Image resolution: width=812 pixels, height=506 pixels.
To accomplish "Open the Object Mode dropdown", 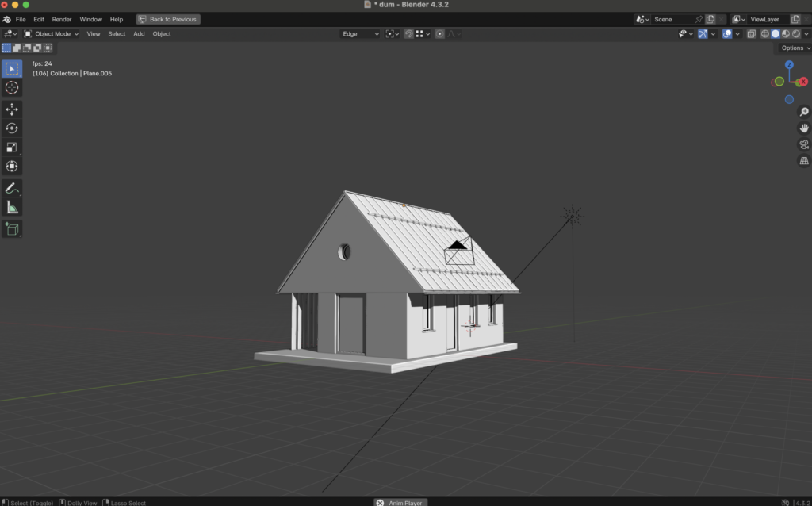I will click(x=52, y=33).
